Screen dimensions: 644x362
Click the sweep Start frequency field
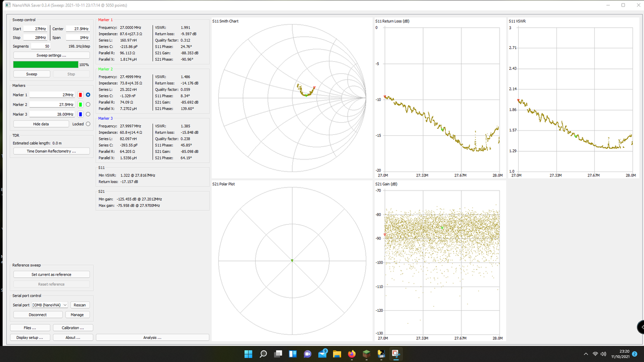[x=35, y=29]
